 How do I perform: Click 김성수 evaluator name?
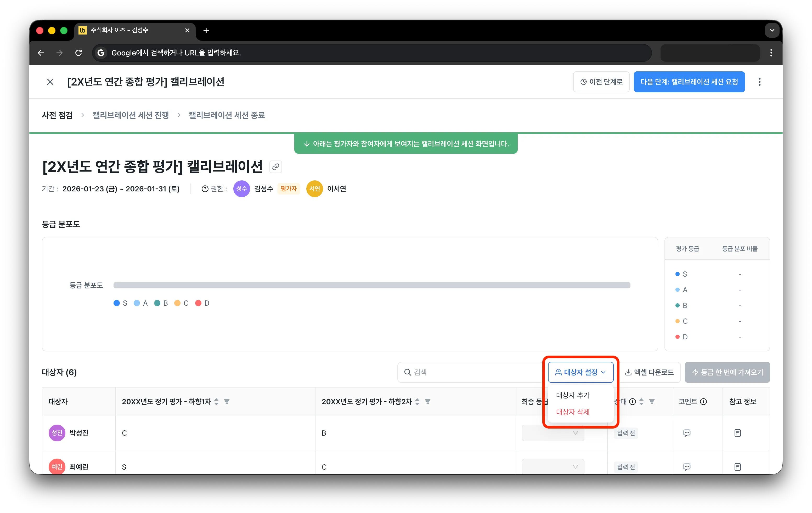coord(263,189)
